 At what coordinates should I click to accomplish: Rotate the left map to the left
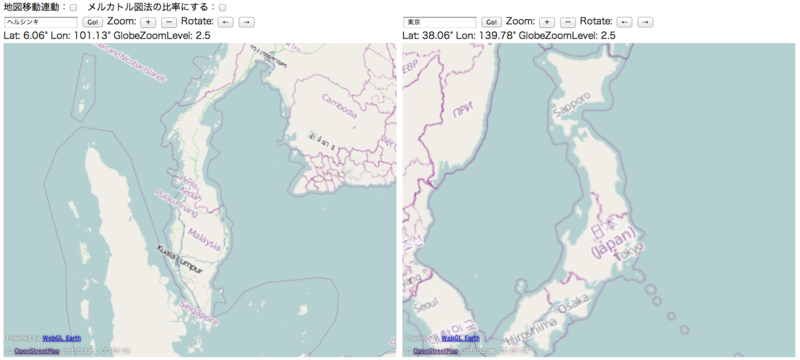pos(226,22)
